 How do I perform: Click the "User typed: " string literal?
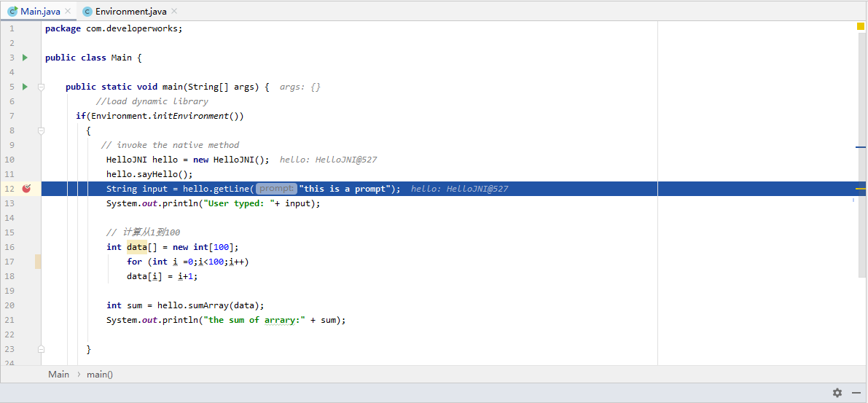[x=238, y=204]
